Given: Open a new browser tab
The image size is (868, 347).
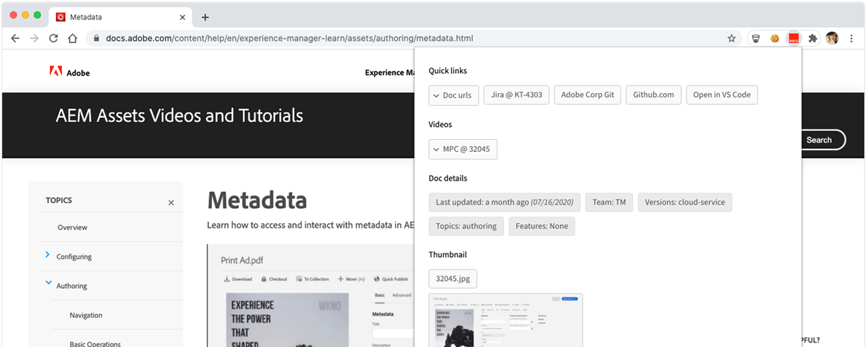Looking at the screenshot, I should (x=205, y=17).
